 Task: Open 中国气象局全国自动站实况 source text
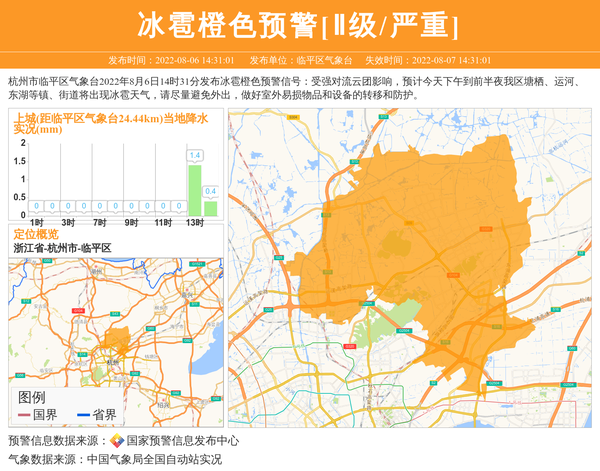(153, 459)
